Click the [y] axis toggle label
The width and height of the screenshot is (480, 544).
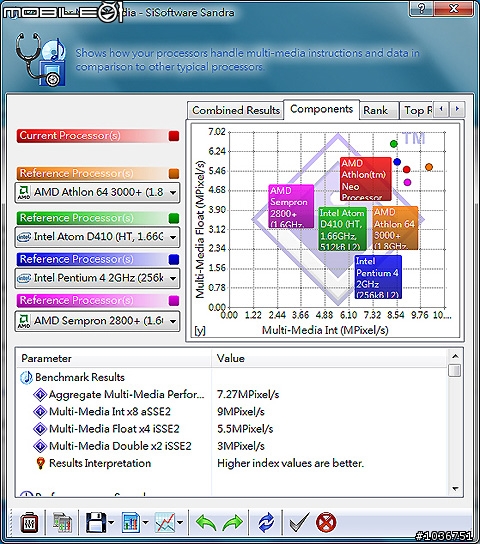click(200, 330)
